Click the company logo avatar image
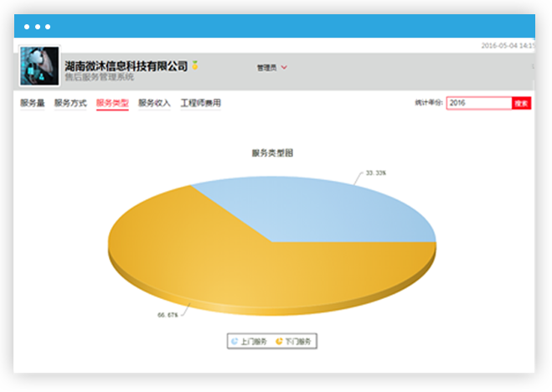This screenshot has height=392, width=552. tap(39, 65)
